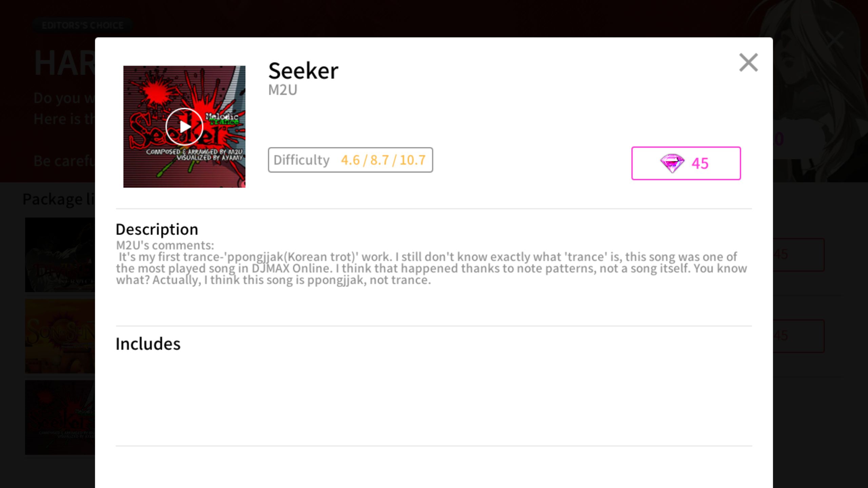Viewport: 868px width, 488px height.
Task: Click the dimmed background close X icon
Action: point(834,40)
